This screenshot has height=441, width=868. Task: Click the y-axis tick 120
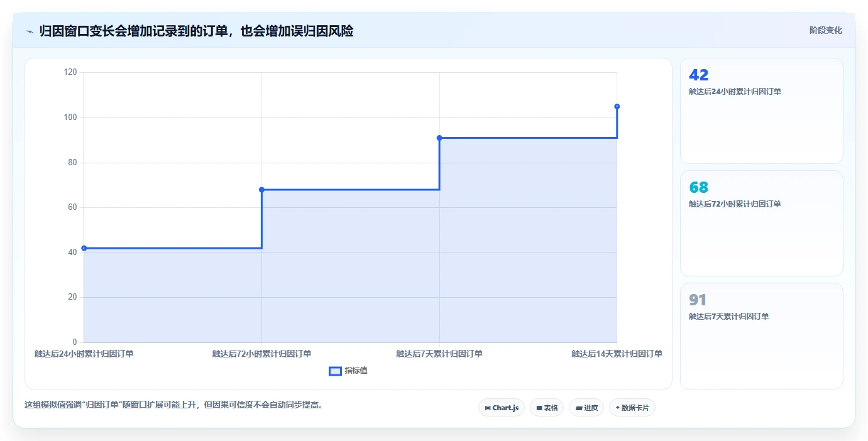tap(70, 72)
